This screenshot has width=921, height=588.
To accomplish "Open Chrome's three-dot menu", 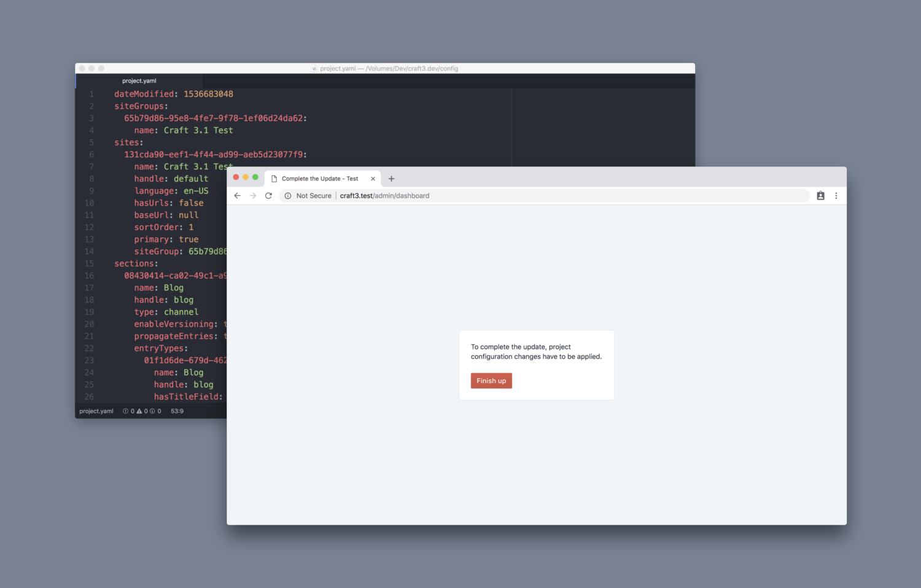I will tap(836, 195).
